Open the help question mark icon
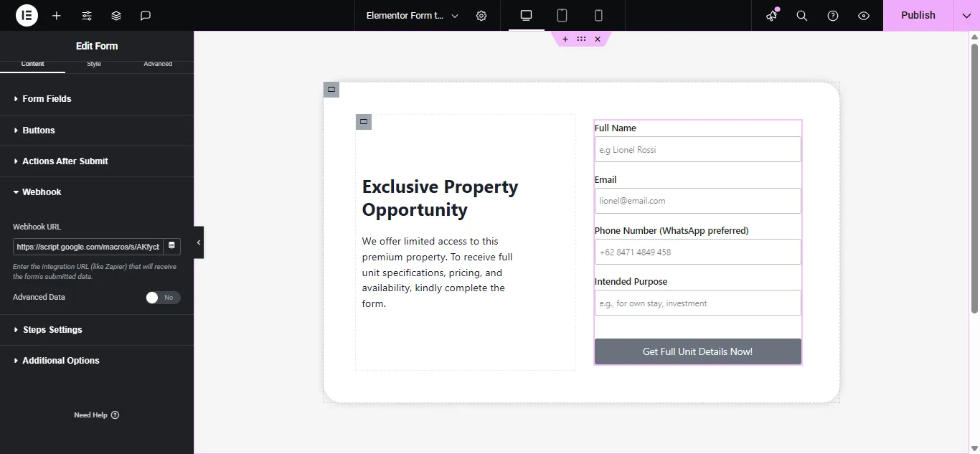Viewport: 980px width, 454px height. pos(833,16)
